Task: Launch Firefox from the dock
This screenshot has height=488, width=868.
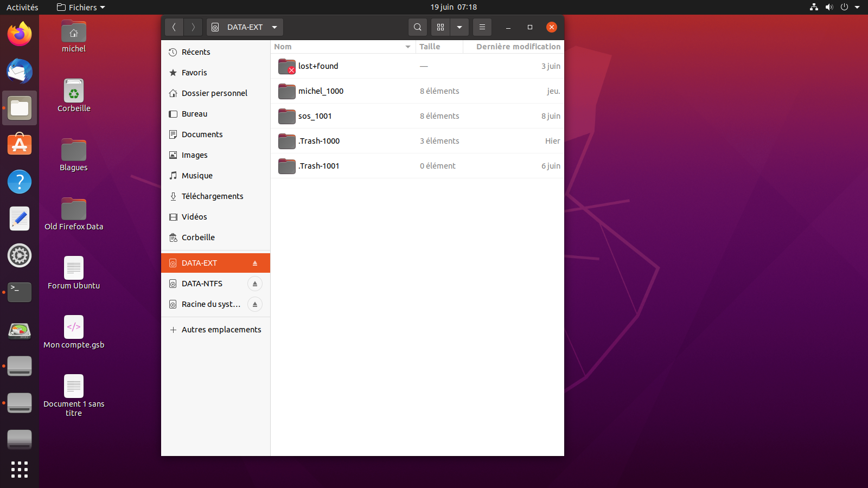Action: 20,34
